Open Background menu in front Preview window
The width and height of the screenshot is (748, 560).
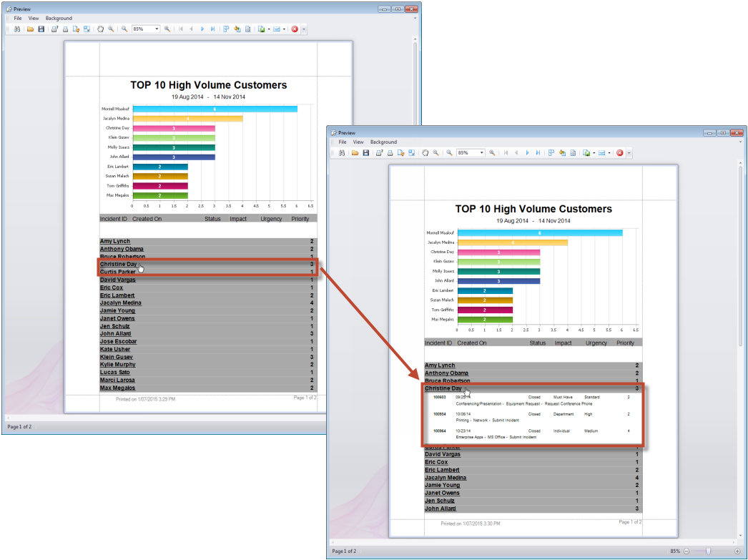click(383, 142)
